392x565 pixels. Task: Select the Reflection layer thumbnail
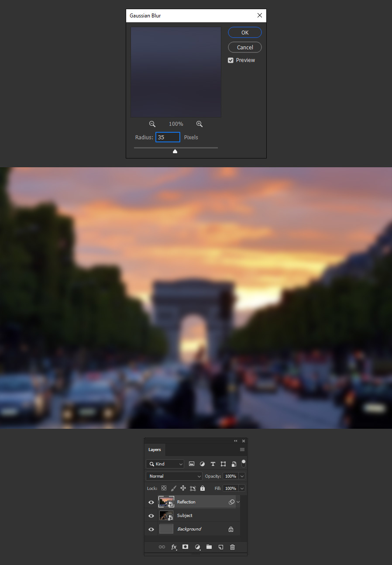[x=166, y=502]
